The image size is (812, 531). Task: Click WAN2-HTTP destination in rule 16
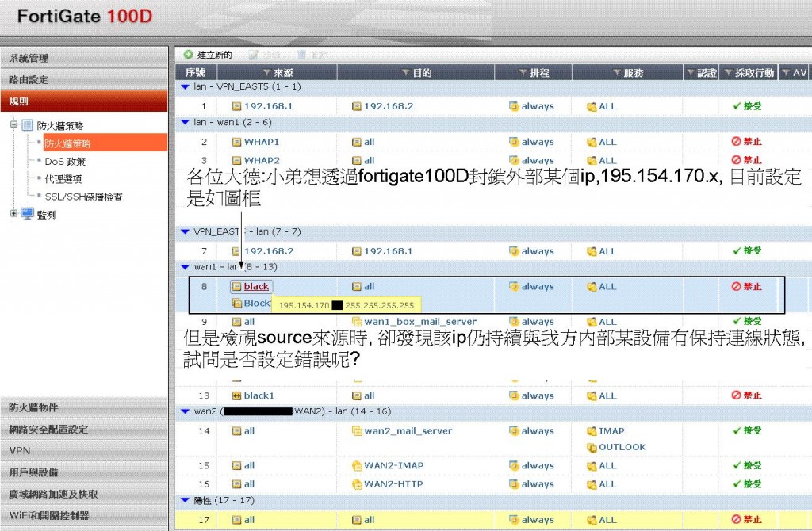(x=393, y=484)
